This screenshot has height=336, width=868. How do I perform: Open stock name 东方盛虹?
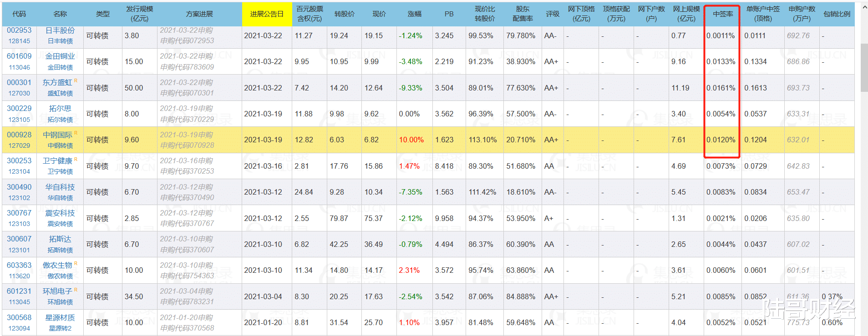click(57, 83)
